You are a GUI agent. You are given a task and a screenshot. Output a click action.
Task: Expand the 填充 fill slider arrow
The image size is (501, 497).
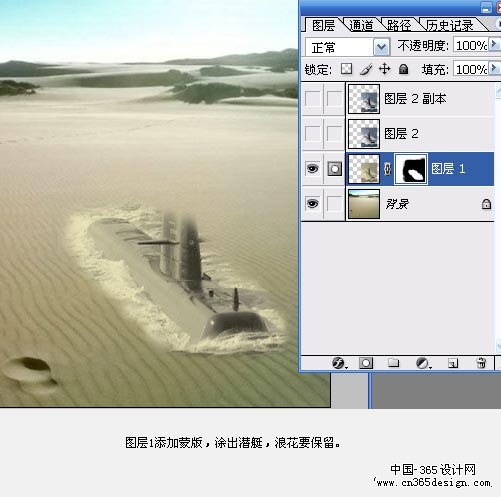(x=494, y=68)
